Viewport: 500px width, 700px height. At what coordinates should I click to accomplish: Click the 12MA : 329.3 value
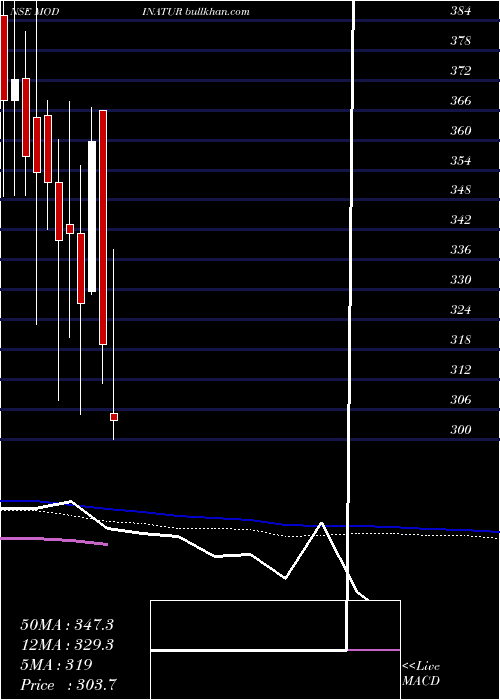point(67,645)
